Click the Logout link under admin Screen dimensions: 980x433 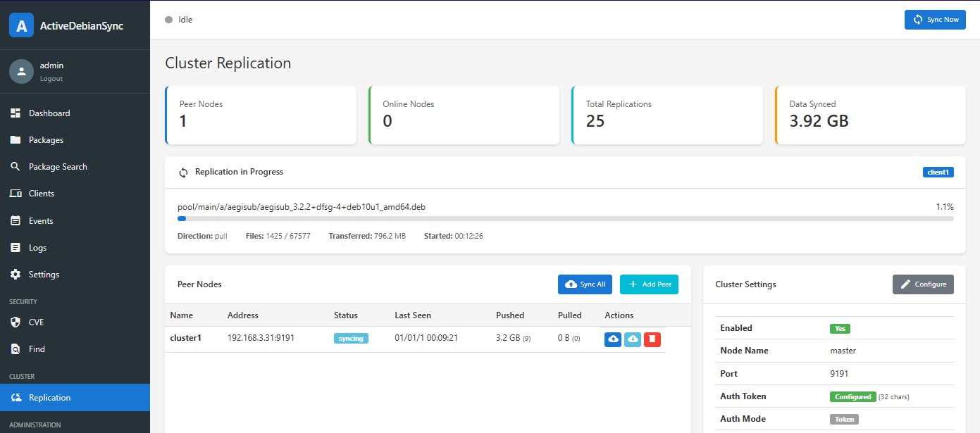[x=51, y=79]
